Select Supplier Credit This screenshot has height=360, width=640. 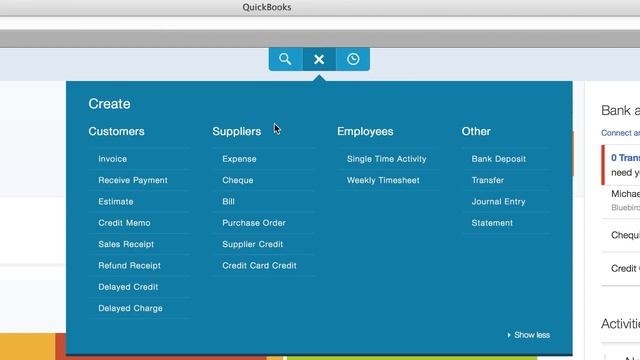coord(253,244)
